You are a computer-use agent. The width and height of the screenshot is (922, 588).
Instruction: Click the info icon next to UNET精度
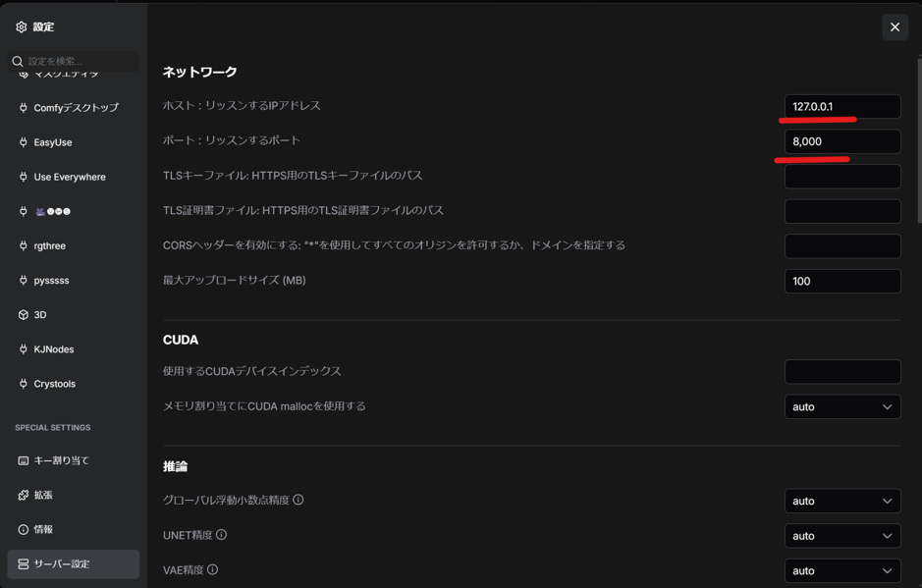coord(222,535)
